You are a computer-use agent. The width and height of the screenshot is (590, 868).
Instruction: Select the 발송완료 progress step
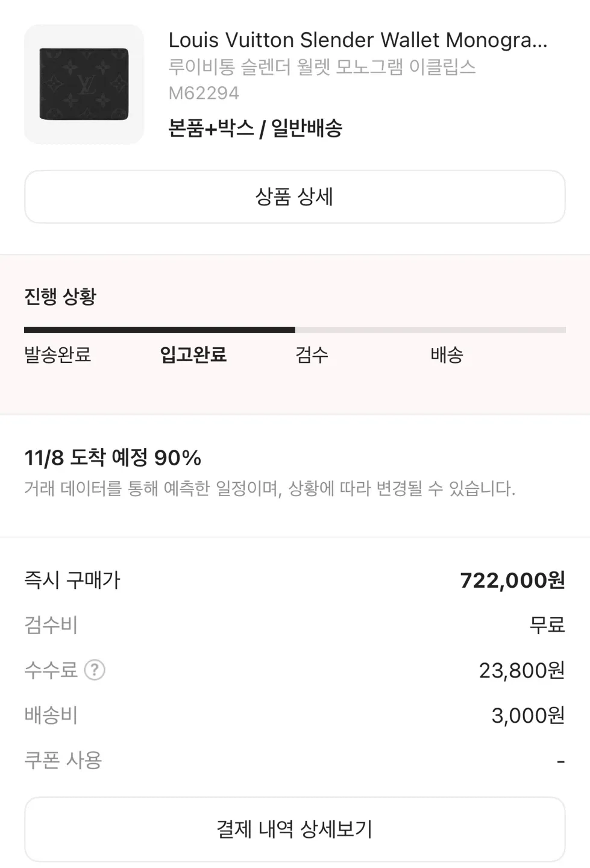point(58,354)
